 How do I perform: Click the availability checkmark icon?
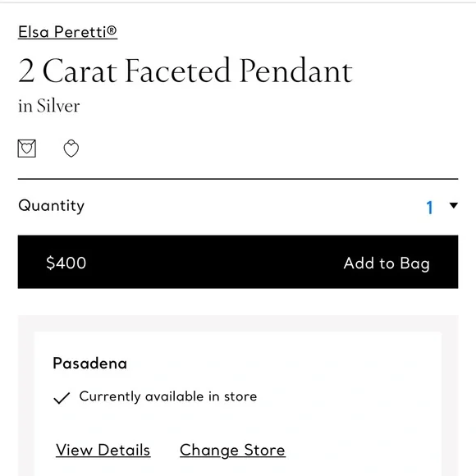tap(62, 398)
